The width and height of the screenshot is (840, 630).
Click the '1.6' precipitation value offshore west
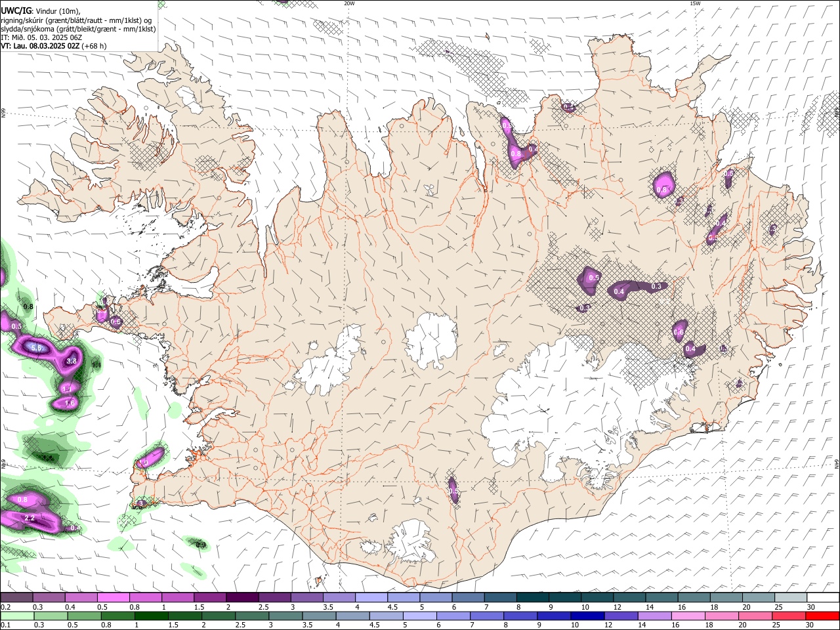point(70,403)
